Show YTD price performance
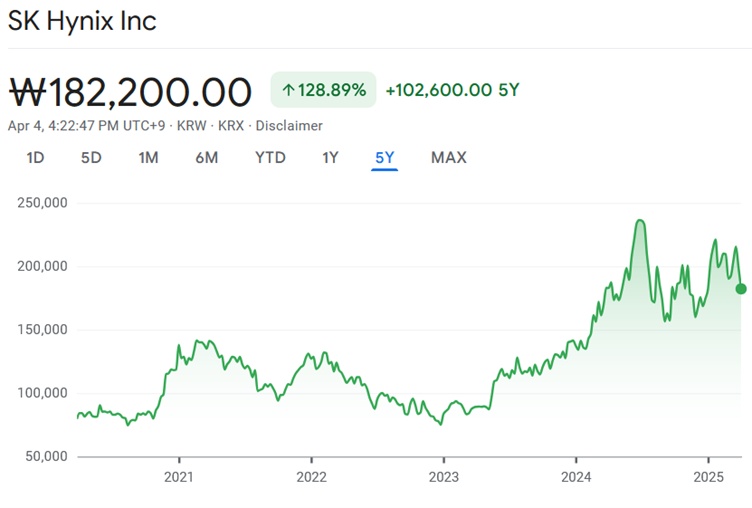 coord(270,158)
